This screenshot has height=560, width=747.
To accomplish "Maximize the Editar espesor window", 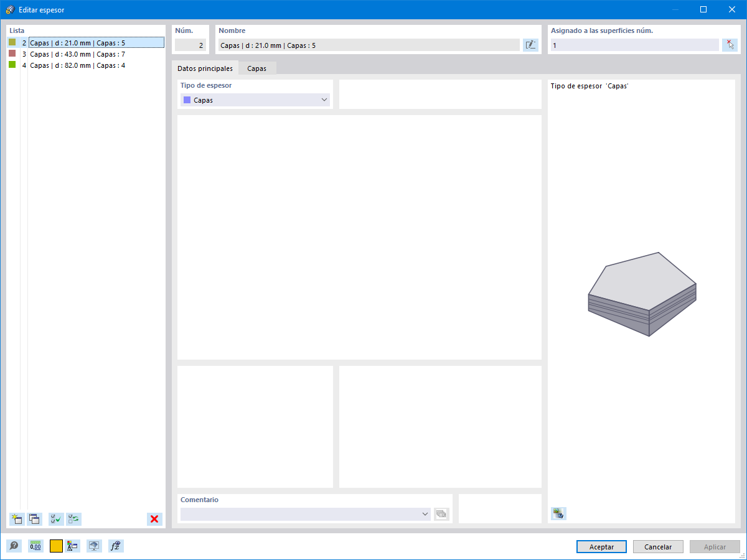I will click(703, 9).
